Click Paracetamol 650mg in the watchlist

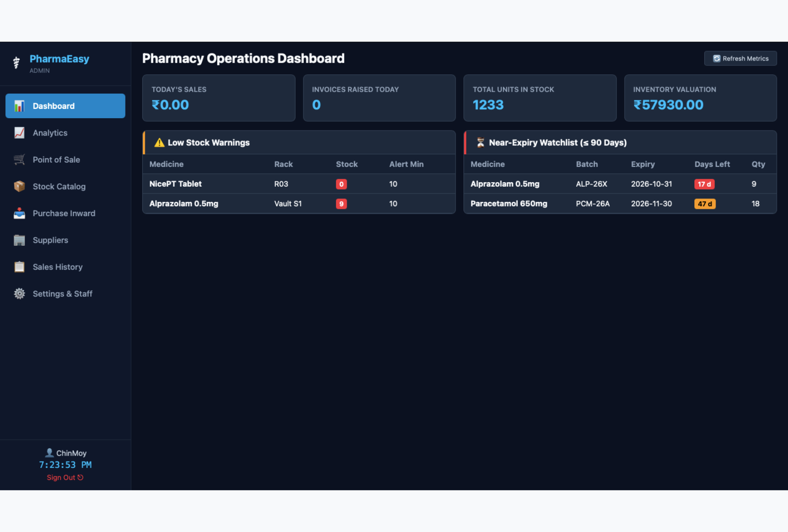[509, 203]
